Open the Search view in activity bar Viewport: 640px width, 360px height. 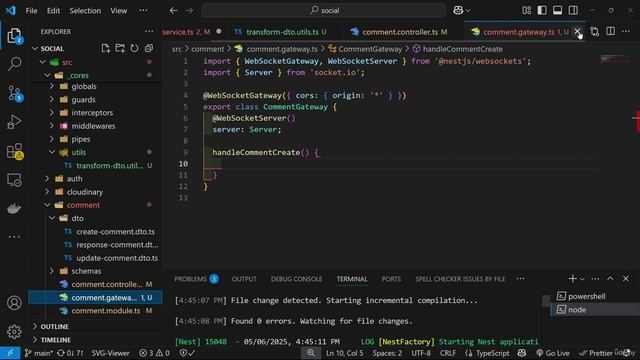click(14, 64)
